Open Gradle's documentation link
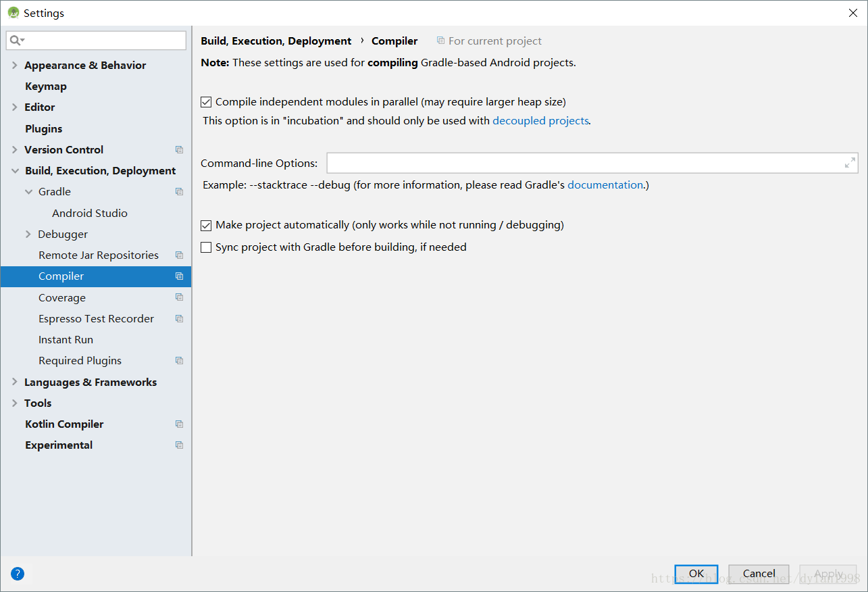 [605, 184]
